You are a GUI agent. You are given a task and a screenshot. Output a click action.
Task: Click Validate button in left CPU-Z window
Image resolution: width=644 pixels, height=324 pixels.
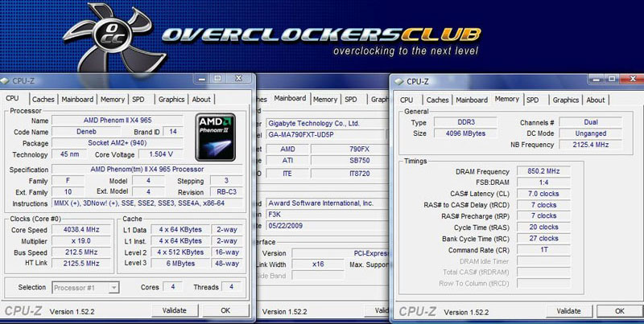pos(175,310)
